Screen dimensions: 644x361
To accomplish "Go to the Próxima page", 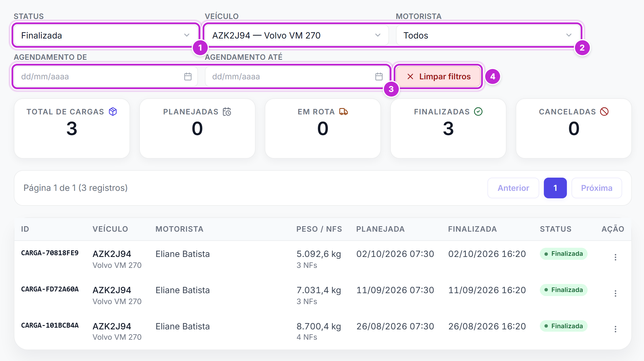I will (x=597, y=188).
